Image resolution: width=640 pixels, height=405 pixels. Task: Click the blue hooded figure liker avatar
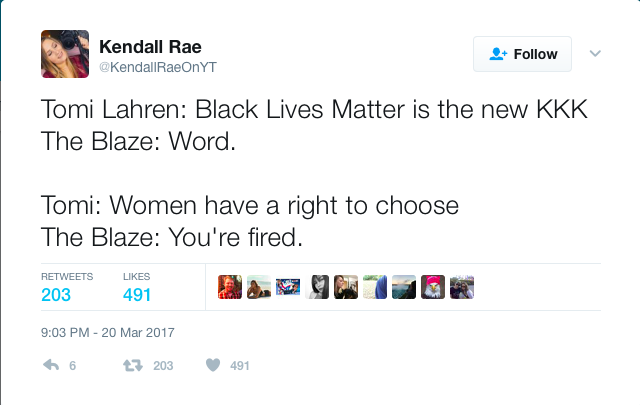[375, 287]
